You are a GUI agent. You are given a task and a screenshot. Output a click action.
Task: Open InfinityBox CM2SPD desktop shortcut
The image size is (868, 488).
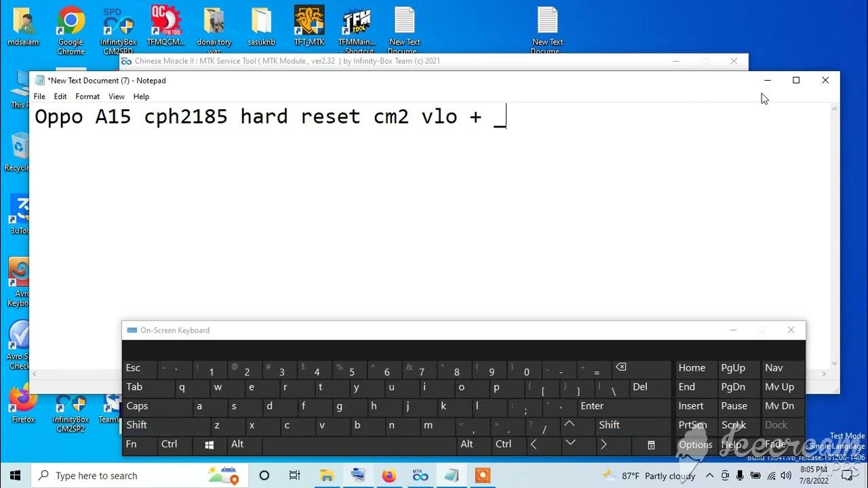coord(118,29)
